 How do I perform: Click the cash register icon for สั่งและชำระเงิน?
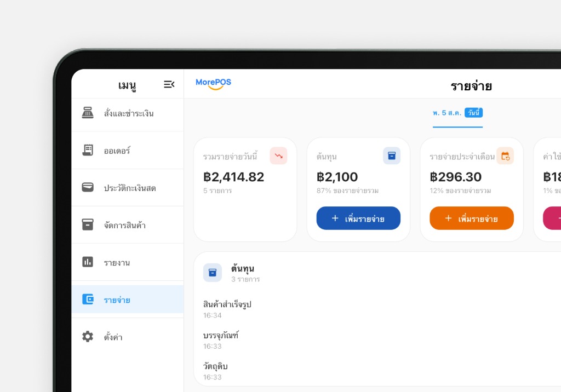88,113
